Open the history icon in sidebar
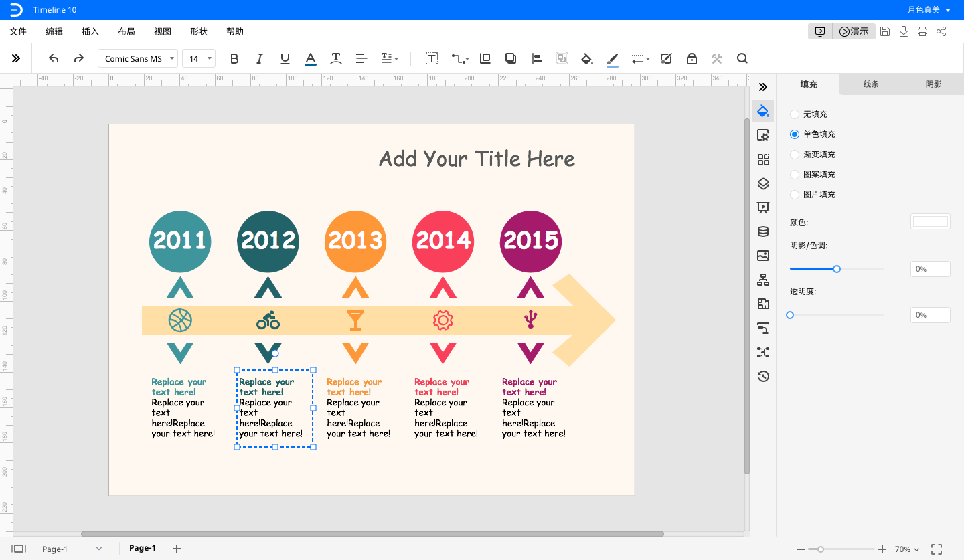964x560 pixels. pyautogui.click(x=763, y=376)
